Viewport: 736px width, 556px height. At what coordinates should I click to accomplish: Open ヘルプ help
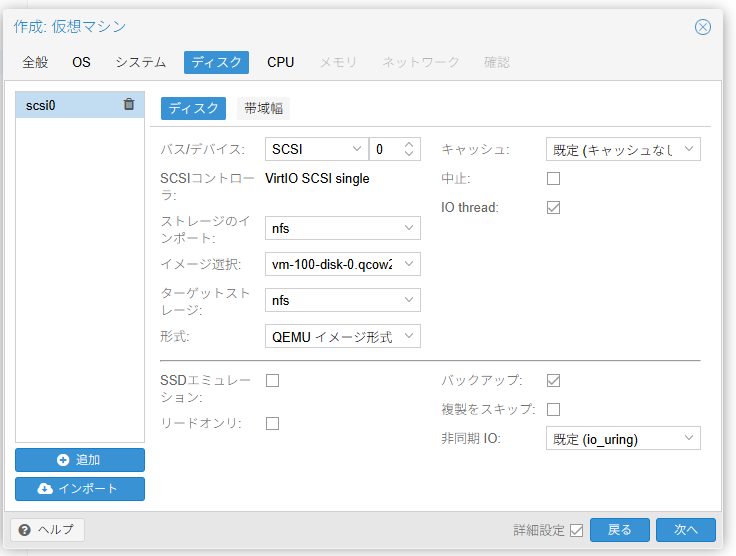[47, 530]
